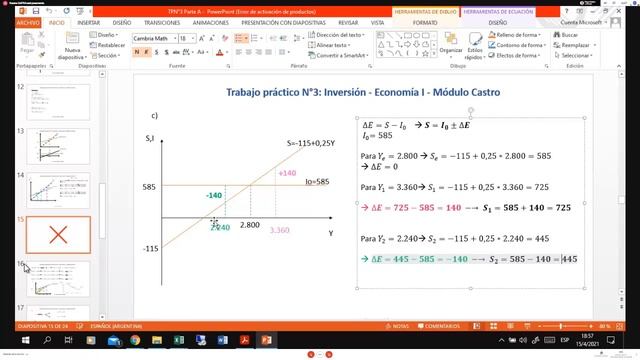This screenshot has width=640, height=360.
Task: Open Dirección del texto dropdown
Action: pos(337,35)
